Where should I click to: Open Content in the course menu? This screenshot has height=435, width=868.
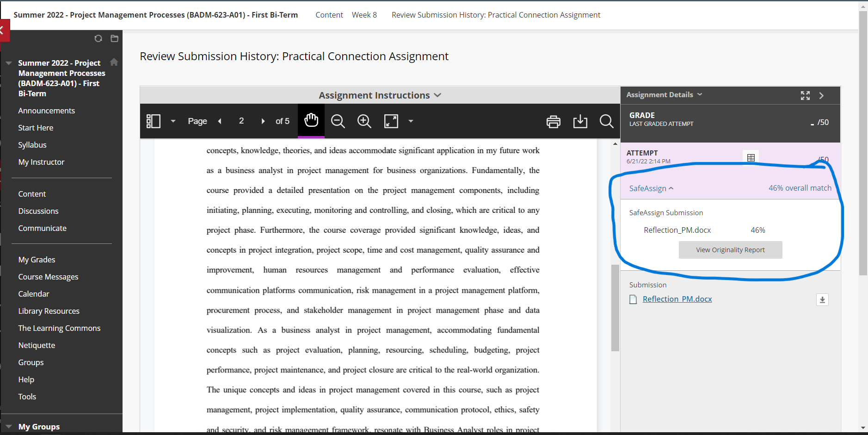tap(32, 194)
